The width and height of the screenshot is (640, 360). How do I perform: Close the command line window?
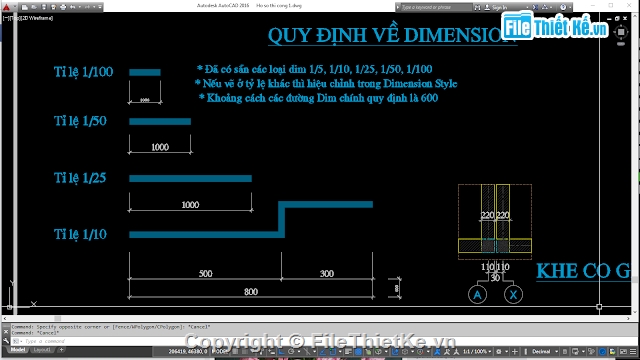(x=6, y=331)
